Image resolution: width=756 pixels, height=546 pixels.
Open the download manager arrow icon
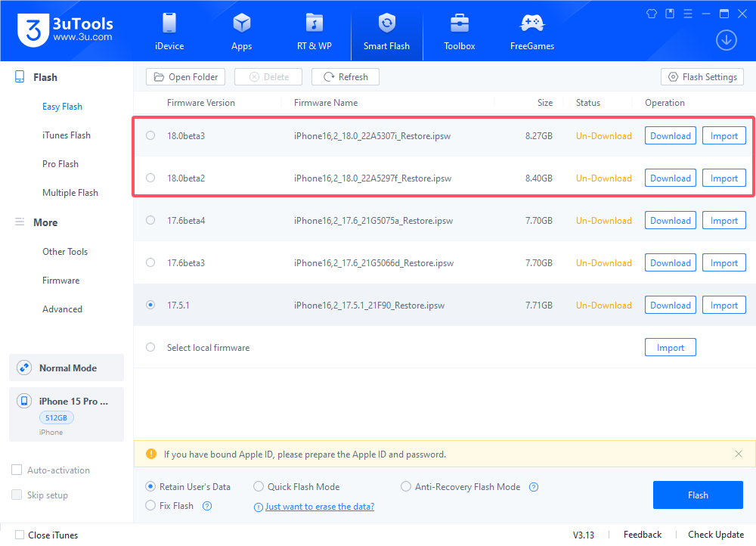click(726, 40)
